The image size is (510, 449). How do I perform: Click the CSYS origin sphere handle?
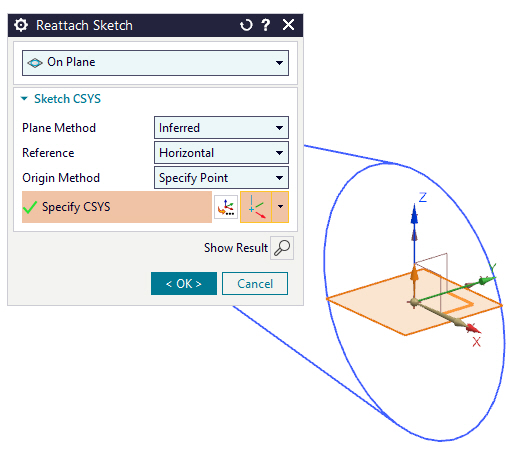click(x=414, y=302)
